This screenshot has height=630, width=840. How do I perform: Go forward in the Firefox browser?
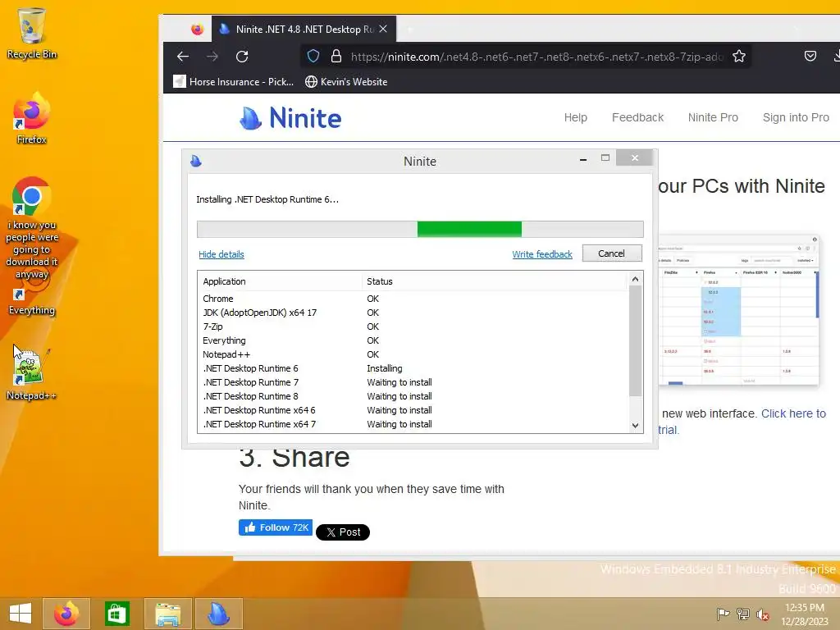(212, 57)
